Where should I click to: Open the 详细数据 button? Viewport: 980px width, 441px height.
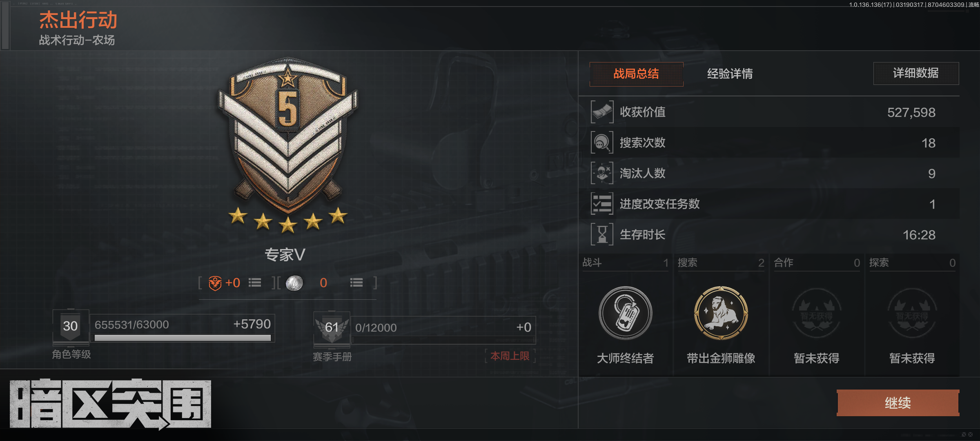click(916, 73)
